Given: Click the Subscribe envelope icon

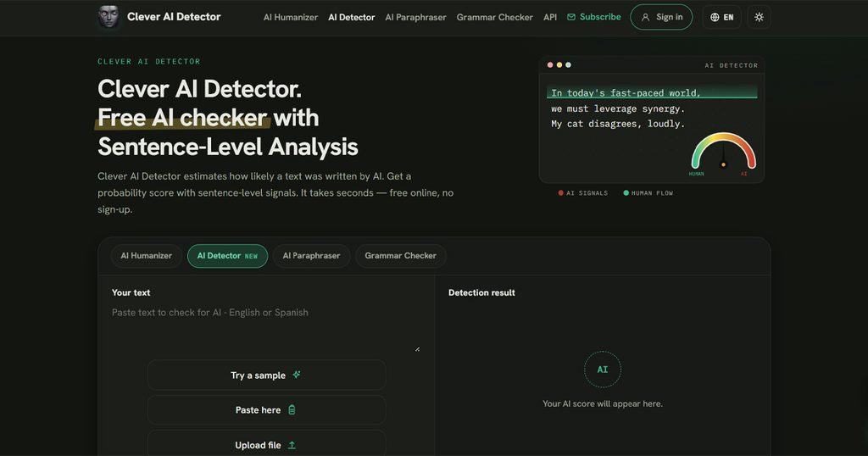Looking at the screenshot, I should pos(571,17).
